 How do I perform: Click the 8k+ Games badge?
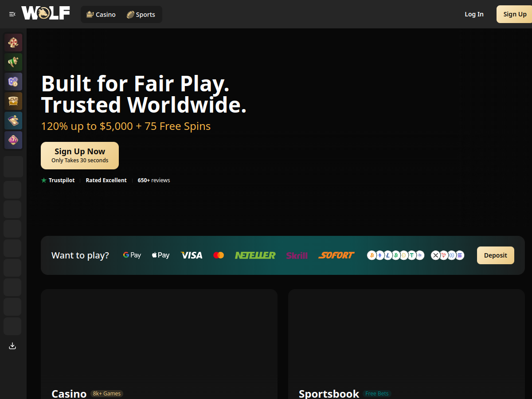point(107,394)
